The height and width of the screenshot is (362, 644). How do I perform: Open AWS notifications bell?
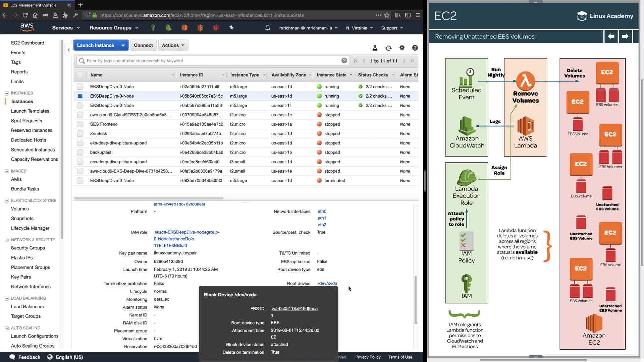point(267,28)
